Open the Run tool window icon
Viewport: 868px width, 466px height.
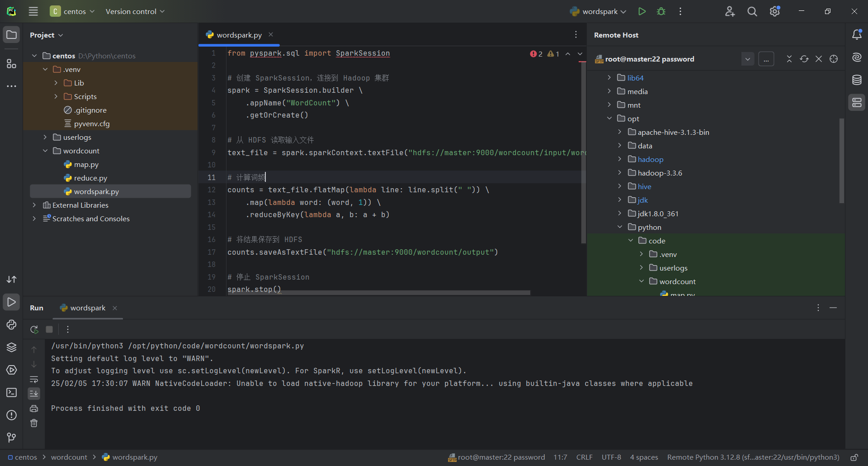click(12, 302)
